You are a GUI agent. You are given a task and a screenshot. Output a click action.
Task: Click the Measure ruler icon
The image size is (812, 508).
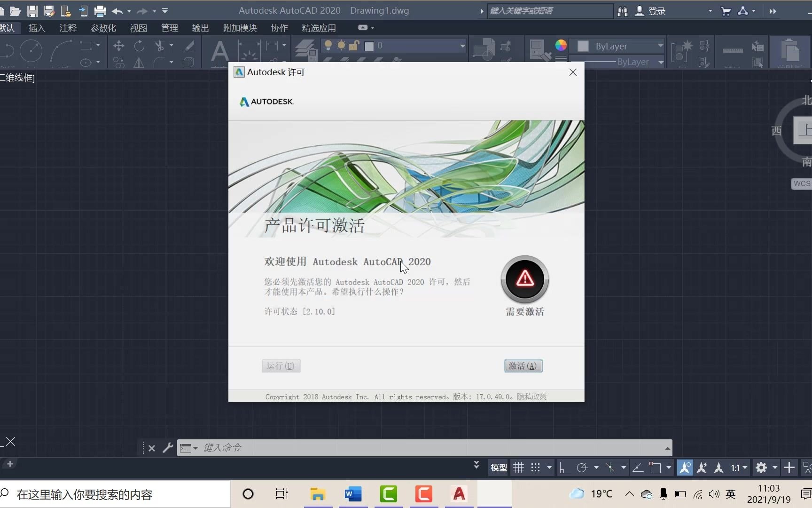pos(733,50)
